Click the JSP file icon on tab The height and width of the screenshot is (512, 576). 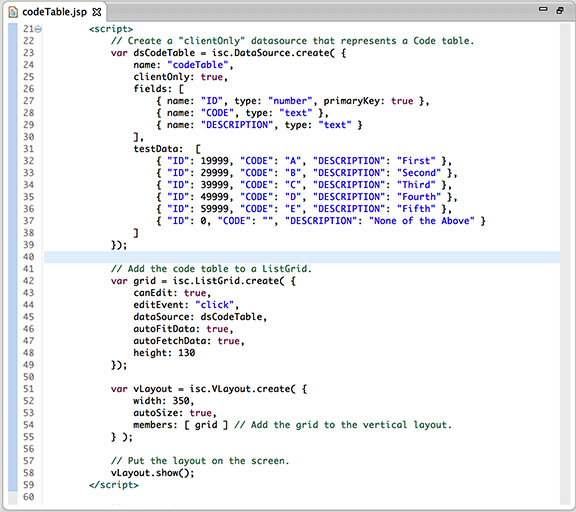[x=13, y=12]
